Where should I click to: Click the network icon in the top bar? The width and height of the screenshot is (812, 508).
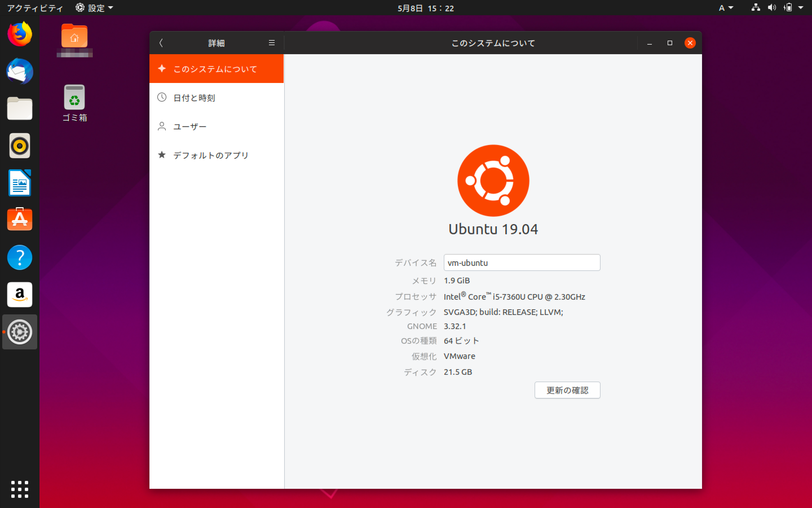pos(756,7)
